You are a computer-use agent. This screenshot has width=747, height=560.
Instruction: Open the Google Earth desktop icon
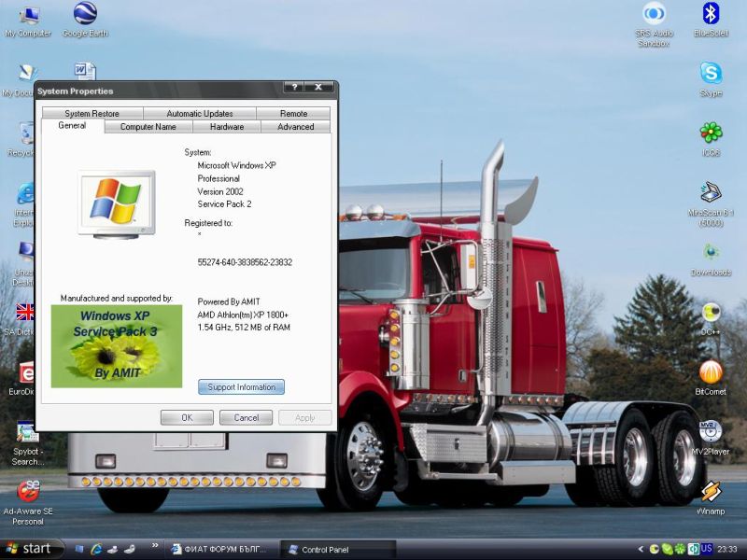[85, 15]
